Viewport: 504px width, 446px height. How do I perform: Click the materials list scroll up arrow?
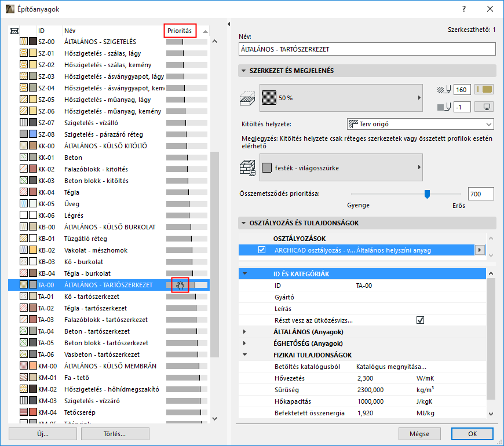coord(215,42)
